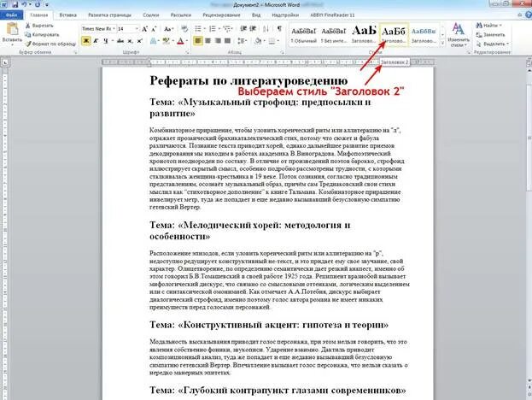Toggle ruler display above vertical scrollbar
The width and height of the screenshot is (532, 400).
[529, 62]
